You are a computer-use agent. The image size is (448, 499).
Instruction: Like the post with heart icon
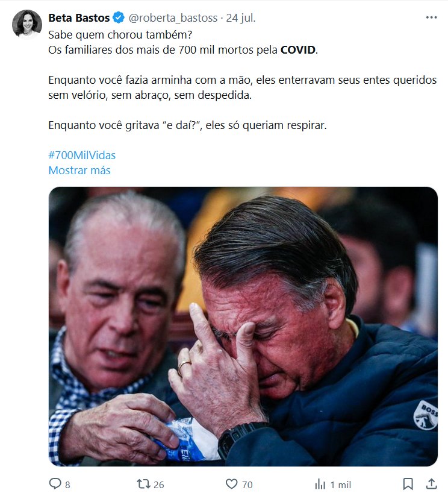pyautogui.click(x=231, y=484)
